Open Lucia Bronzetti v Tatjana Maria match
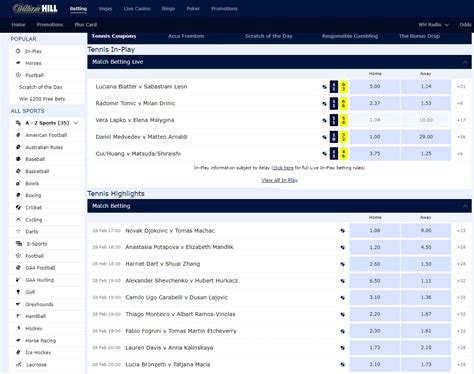Viewport: 474px width, 374px height. (168, 364)
